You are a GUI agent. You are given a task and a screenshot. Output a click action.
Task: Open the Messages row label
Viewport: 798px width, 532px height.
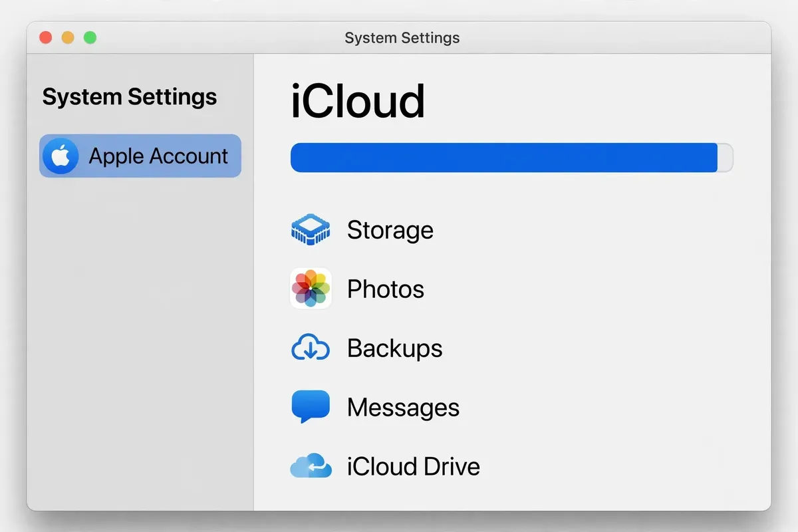403,407
